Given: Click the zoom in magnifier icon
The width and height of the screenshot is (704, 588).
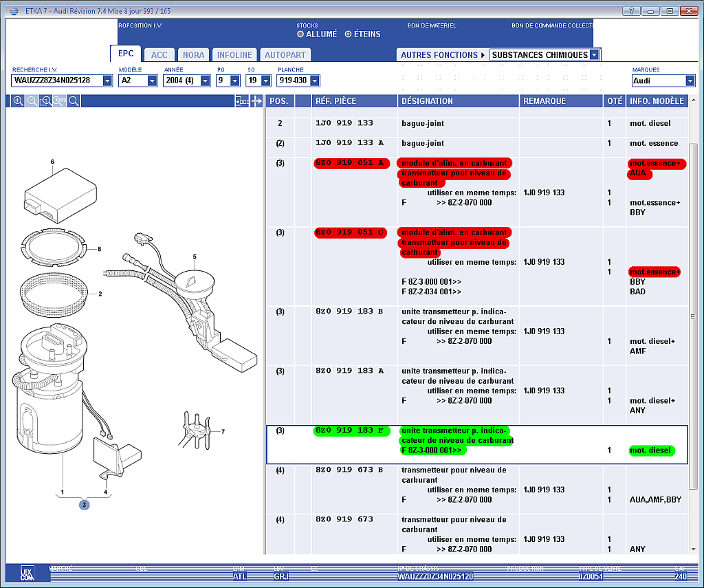Looking at the screenshot, I should point(17,101).
